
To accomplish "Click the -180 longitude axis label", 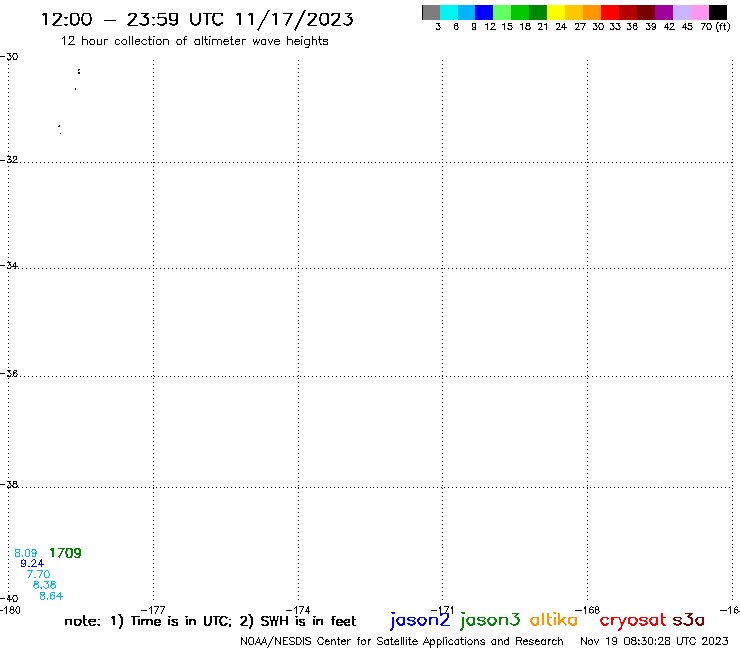I will tap(10, 610).
